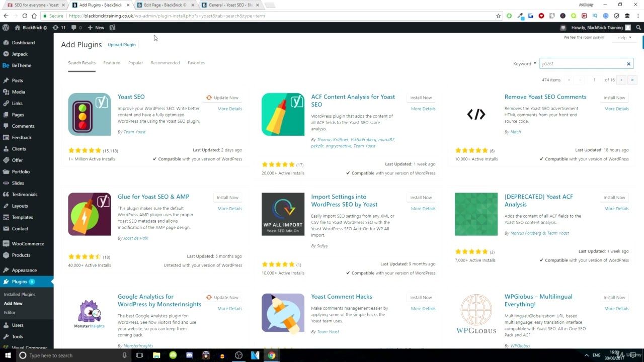Click current page number field
This screenshot has height=362, width=644.
click(594, 80)
